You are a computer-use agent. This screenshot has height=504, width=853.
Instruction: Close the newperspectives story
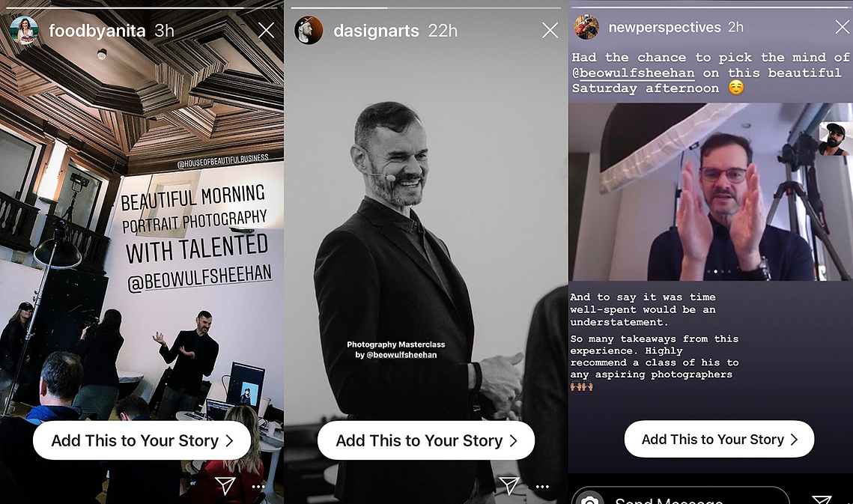pos(843,27)
